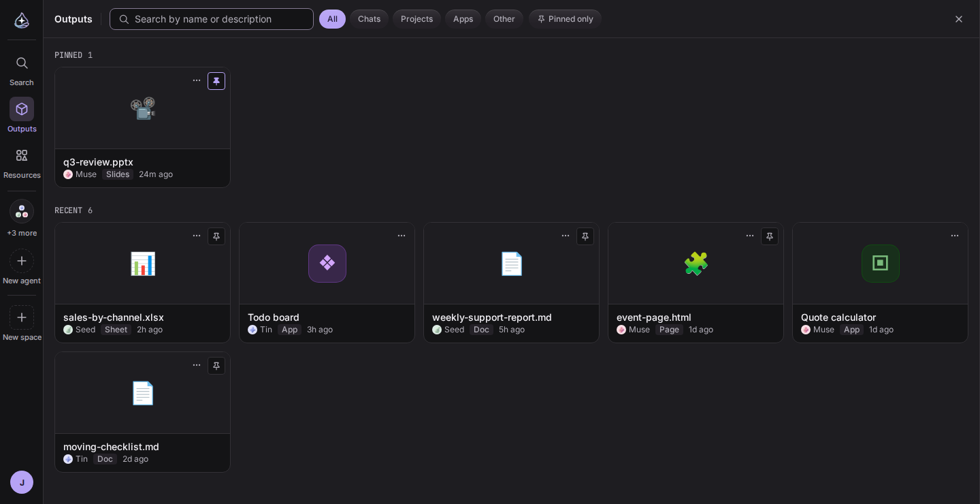Toggle the Pinned only filter

(x=565, y=19)
